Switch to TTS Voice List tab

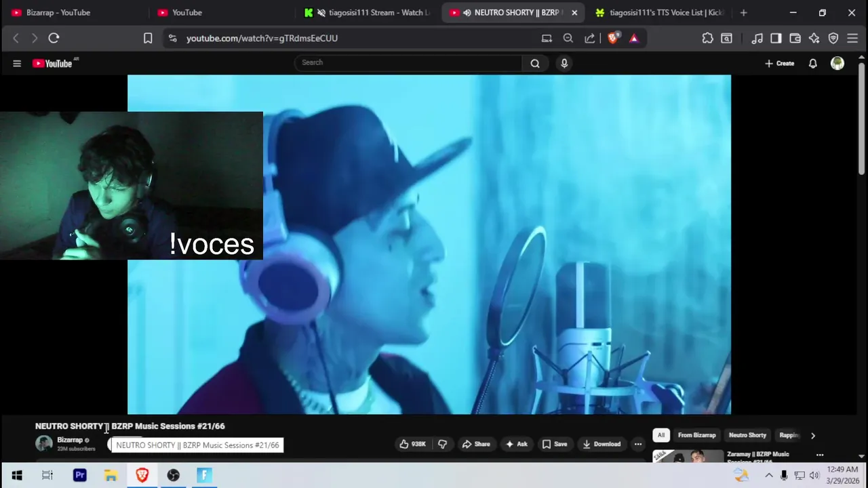[x=660, y=12]
